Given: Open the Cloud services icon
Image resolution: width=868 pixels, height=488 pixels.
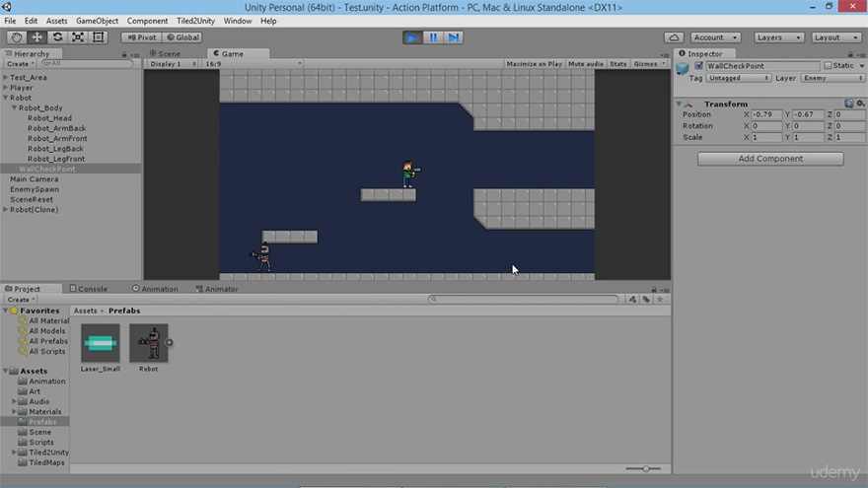Looking at the screenshot, I should coord(674,37).
